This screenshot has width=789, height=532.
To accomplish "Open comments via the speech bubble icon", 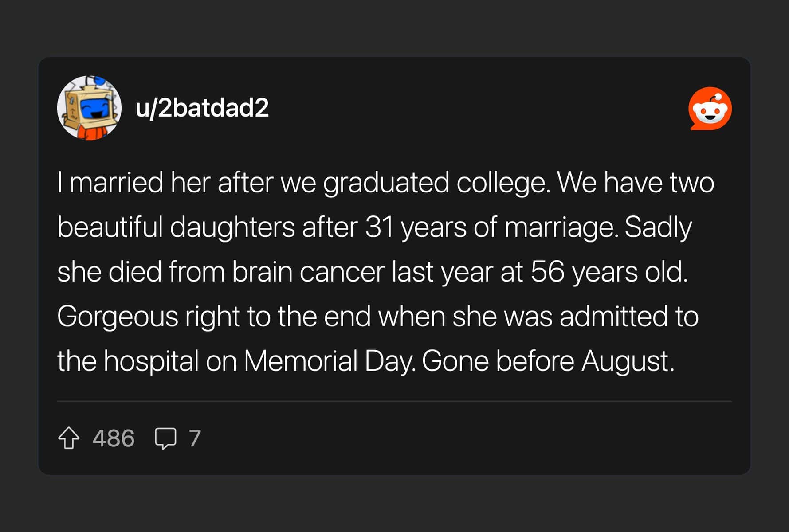I will click(165, 438).
